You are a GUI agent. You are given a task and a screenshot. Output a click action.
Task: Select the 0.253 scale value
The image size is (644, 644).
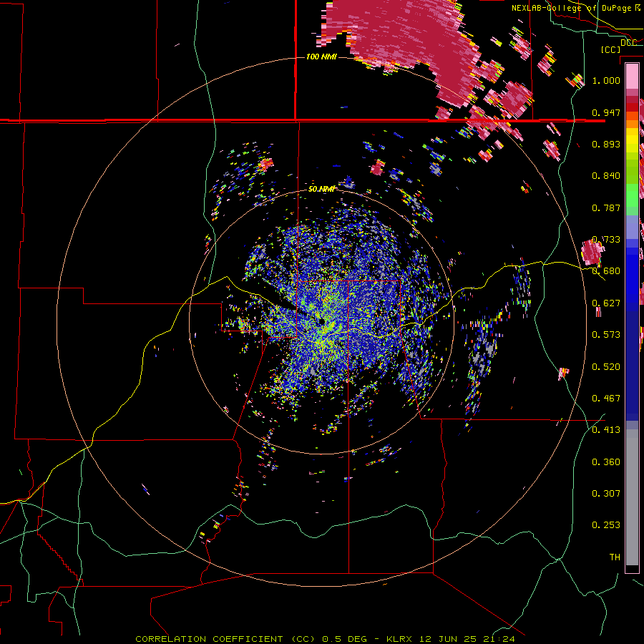(606, 525)
